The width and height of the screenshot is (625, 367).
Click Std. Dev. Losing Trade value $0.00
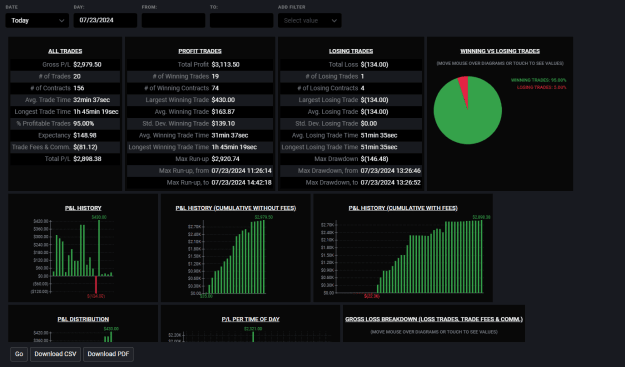pos(369,124)
